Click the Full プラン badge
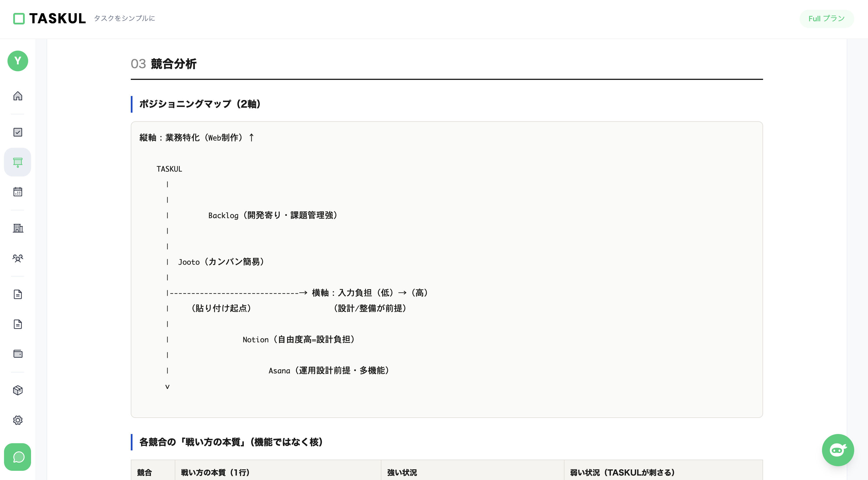The height and width of the screenshot is (480, 868). click(x=826, y=19)
